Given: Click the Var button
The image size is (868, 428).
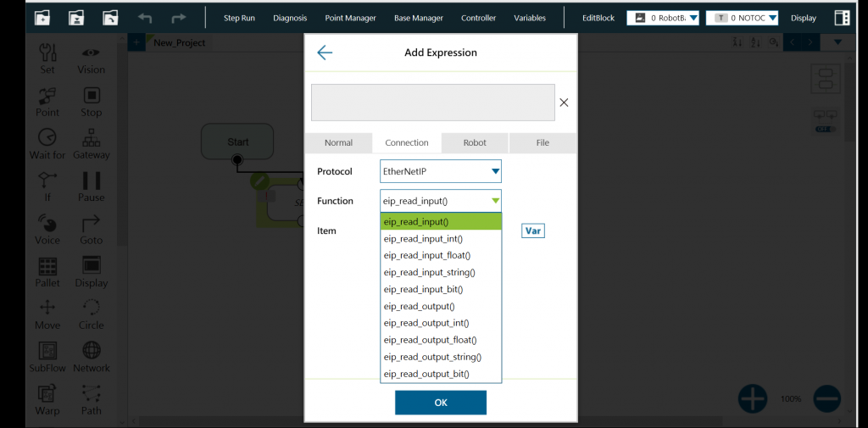Looking at the screenshot, I should click(533, 231).
